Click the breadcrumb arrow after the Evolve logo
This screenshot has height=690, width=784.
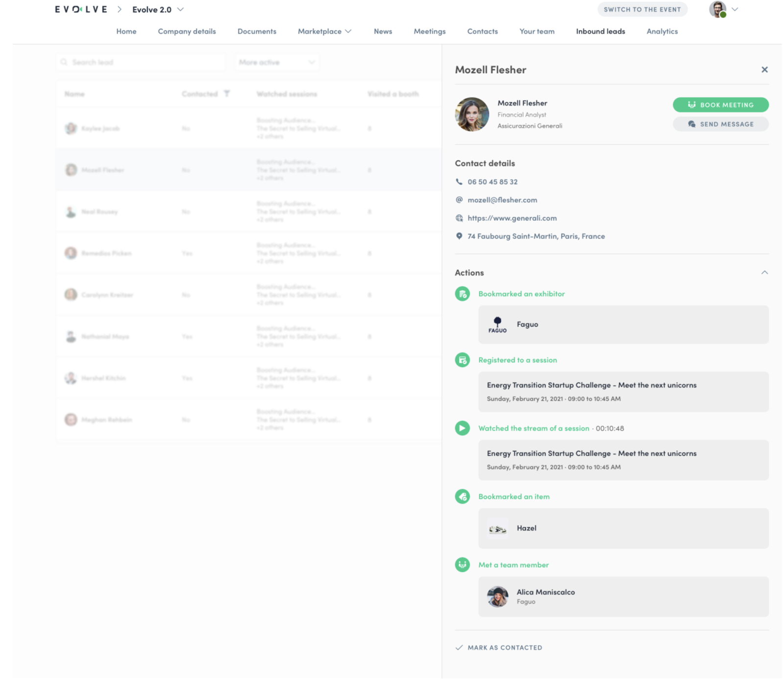click(x=120, y=9)
